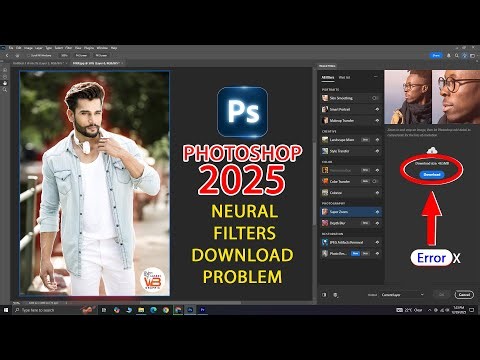
Task: Check the Scroll All Windows checkbox
Action: tap(29, 55)
